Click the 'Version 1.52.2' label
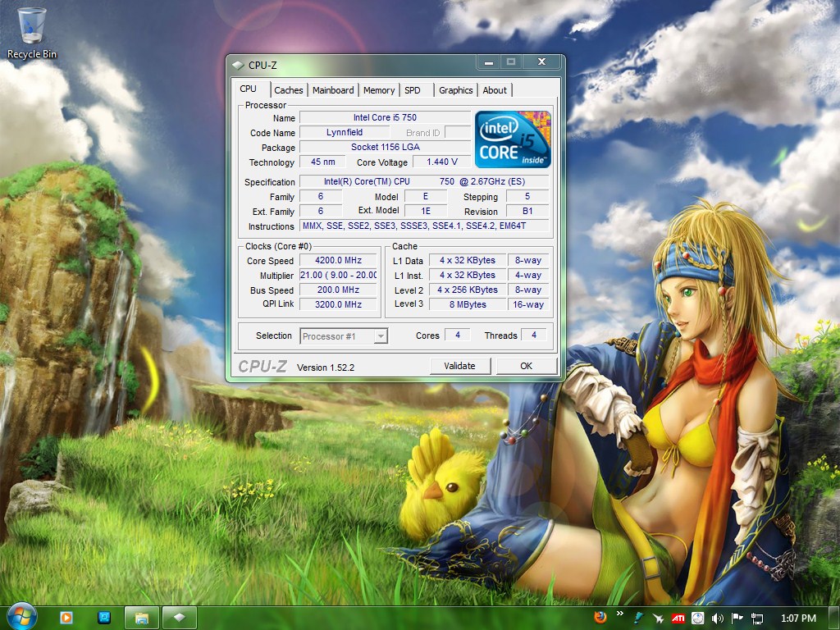 point(326,367)
